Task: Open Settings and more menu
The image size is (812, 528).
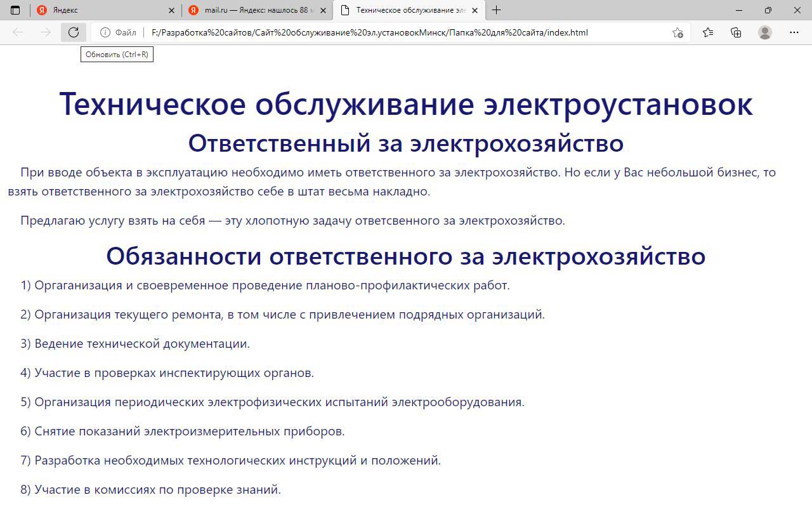Action: pos(794,32)
